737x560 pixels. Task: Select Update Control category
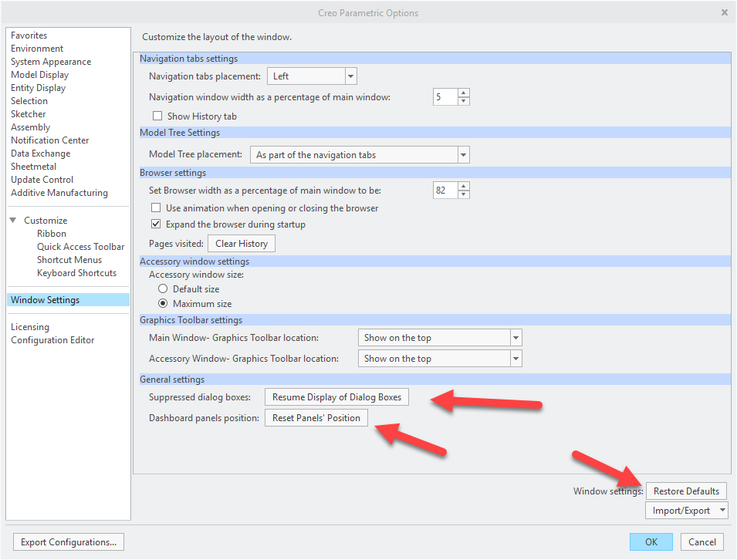pos(42,180)
